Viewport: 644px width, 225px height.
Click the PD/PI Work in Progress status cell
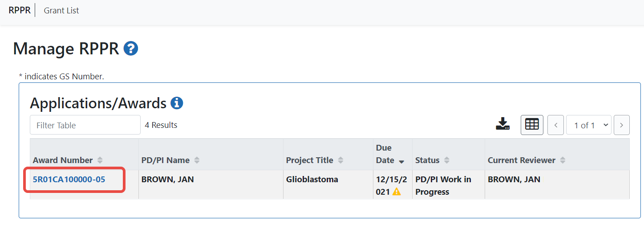tap(449, 184)
